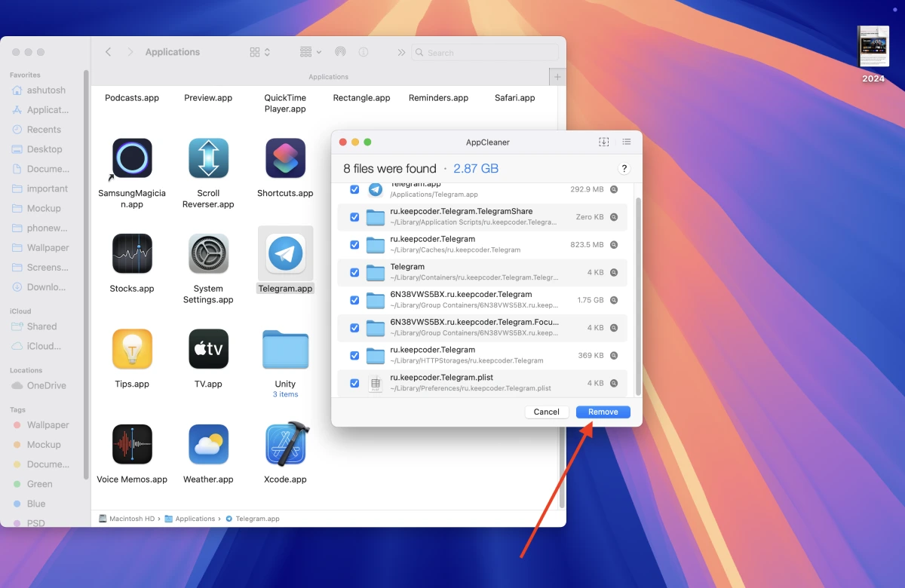The width and height of the screenshot is (905, 588).
Task: Open the Finder icon view switcher
Action: (x=259, y=52)
